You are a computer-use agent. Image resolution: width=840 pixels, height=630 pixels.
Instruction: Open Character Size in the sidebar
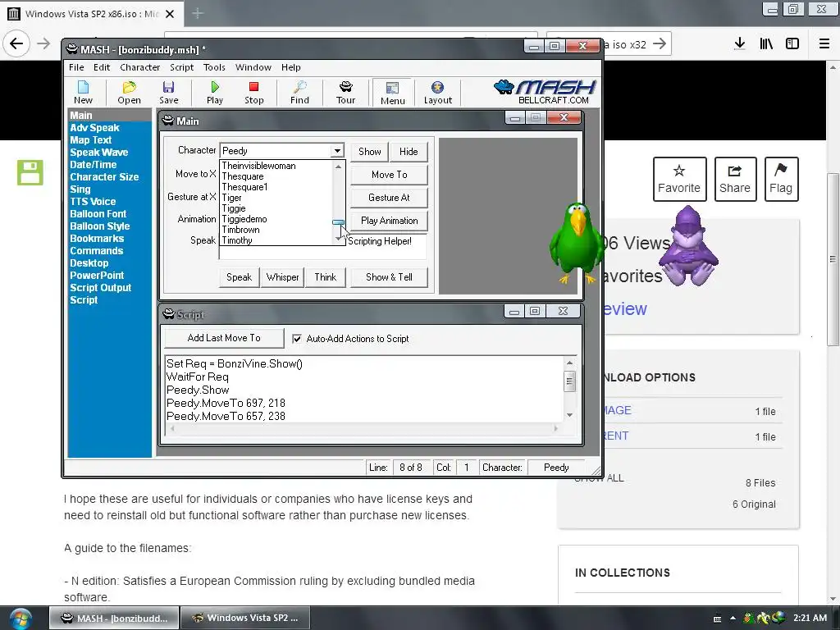(104, 177)
